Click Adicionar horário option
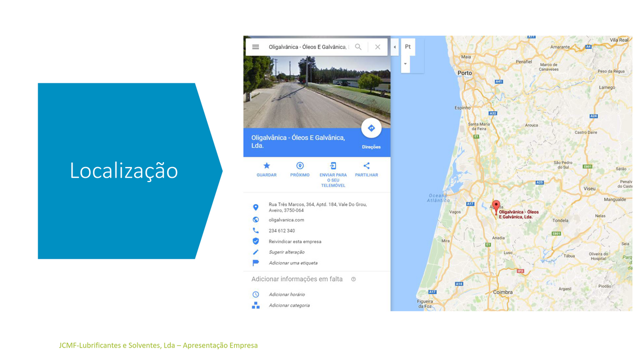The height and width of the screenshot is (362, 644). pyautogui.click(x=286, y=294)
